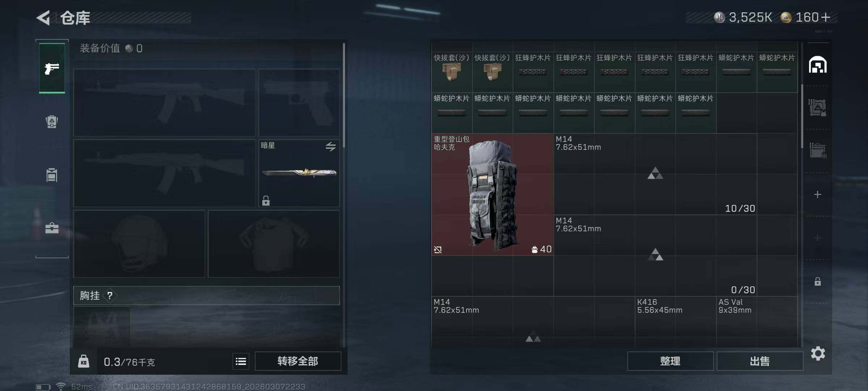Click the 转移全部 button
Image resolution: width=868 pixels, height=391 pixels.
coord(298,361)
